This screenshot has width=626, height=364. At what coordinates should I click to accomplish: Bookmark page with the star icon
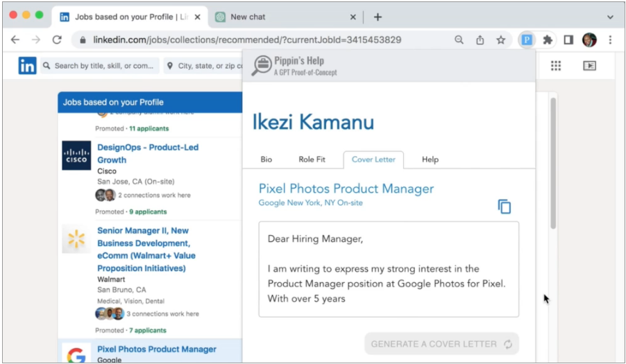(500, 40)
